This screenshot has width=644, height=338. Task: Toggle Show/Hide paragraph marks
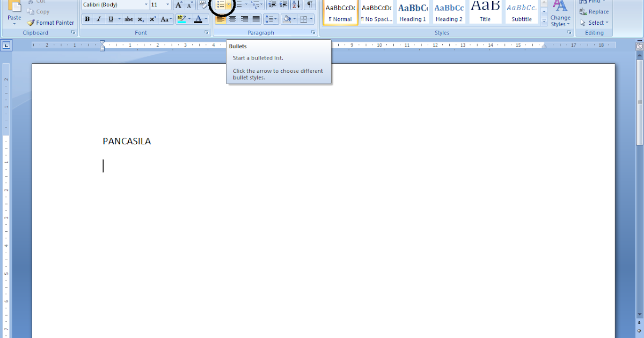[x=310, y=5]
